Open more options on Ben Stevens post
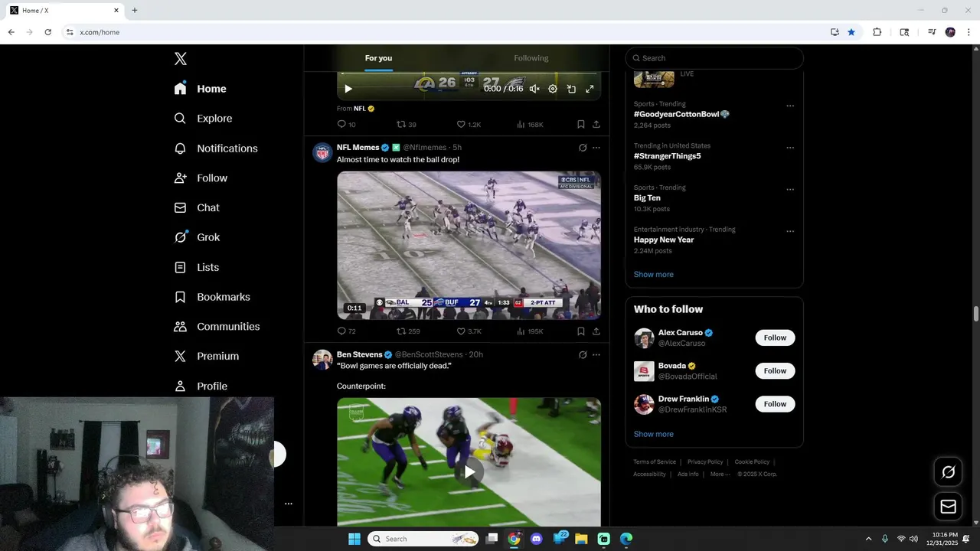 coord(596,355)
